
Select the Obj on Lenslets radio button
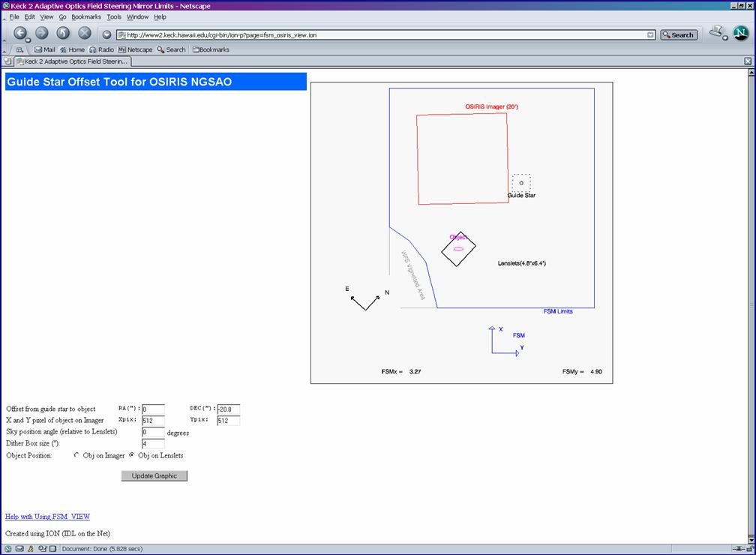(x=132, y=455)
